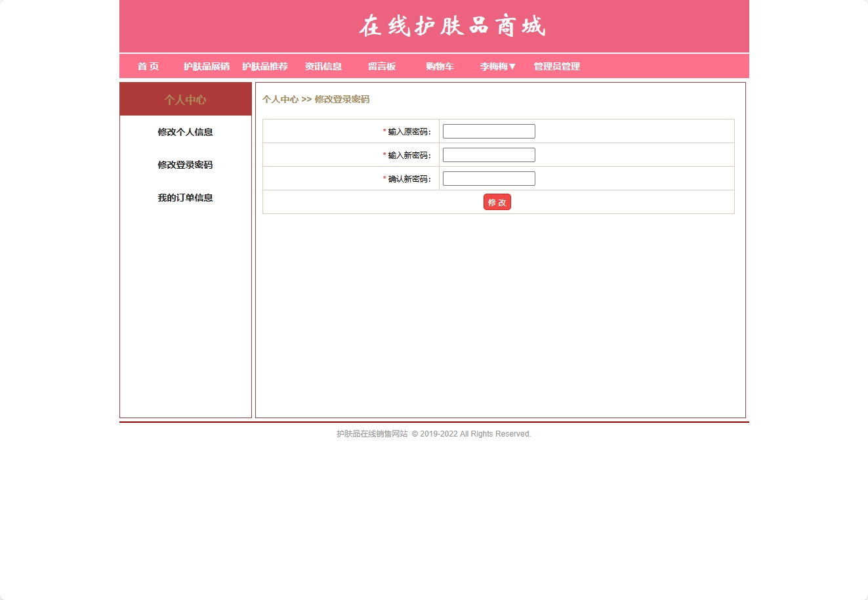Open 管理员管理 admin management
868x600 pixels.
[x=556, y=66]
